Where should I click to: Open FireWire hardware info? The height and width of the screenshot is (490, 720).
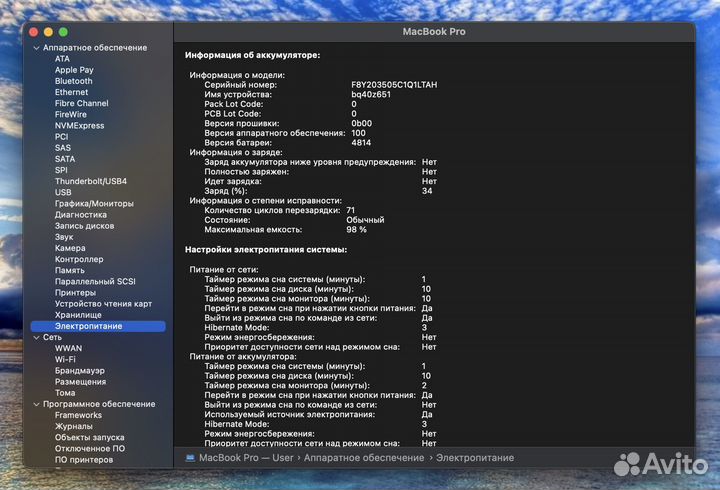(70, 114)
